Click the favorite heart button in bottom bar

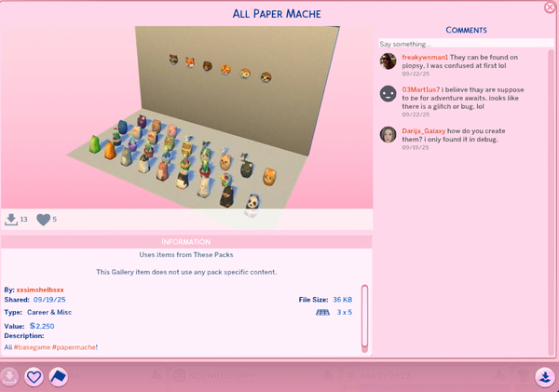(x=34, y=377)
